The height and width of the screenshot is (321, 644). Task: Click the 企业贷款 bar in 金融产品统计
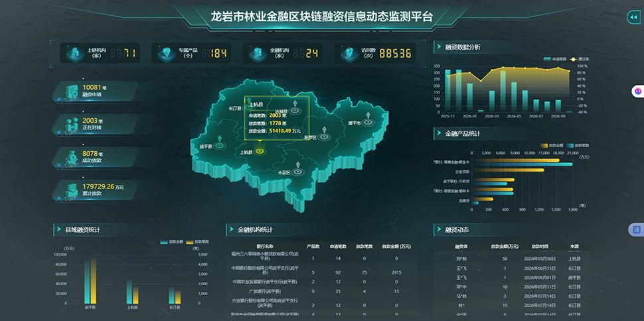(508, 170)
